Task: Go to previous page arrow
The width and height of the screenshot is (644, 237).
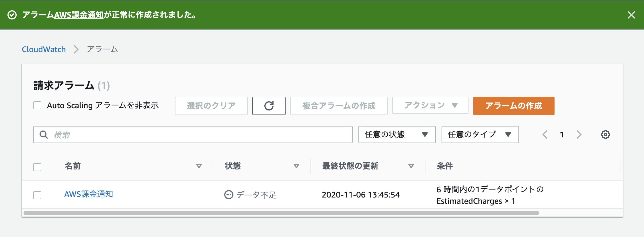Action: (x=545, y=135)
